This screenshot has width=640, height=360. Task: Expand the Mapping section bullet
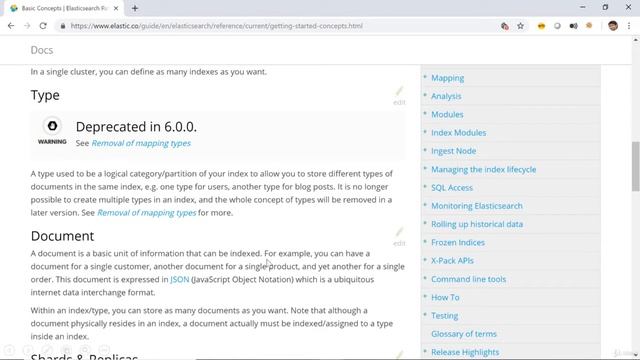point(425,77)
